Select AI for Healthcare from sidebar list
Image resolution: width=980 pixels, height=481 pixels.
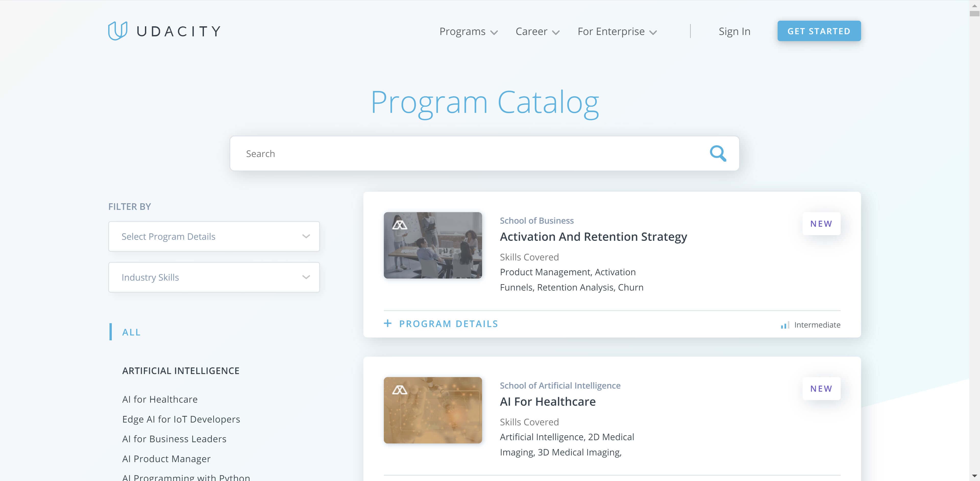160,399
